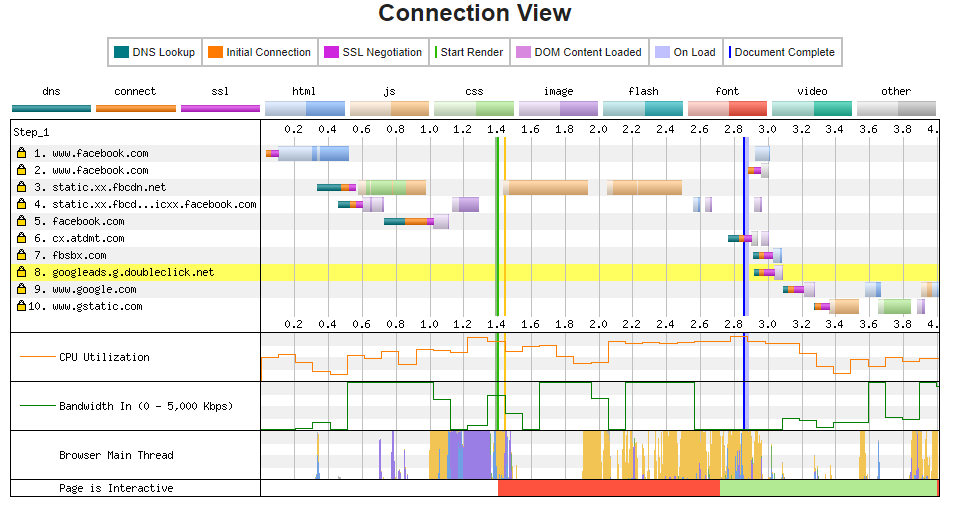Click the red blocked segment of Page is Interactive
This screenshot has height=509, width=954.
609,488
